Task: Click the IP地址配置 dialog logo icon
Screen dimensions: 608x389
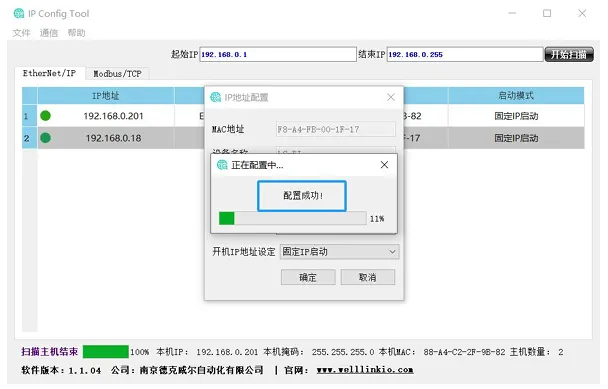Action: pyautogui.click(x=216, y=97)
